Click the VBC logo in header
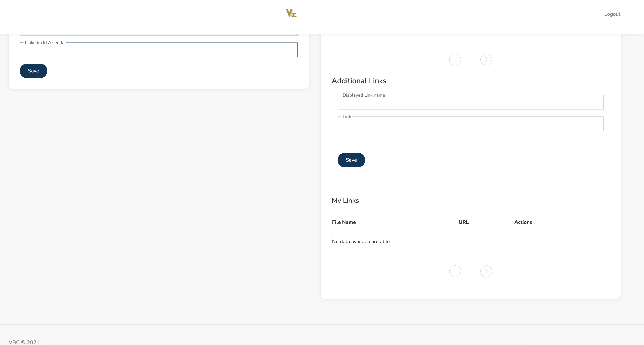 click(x=291, y=13)
